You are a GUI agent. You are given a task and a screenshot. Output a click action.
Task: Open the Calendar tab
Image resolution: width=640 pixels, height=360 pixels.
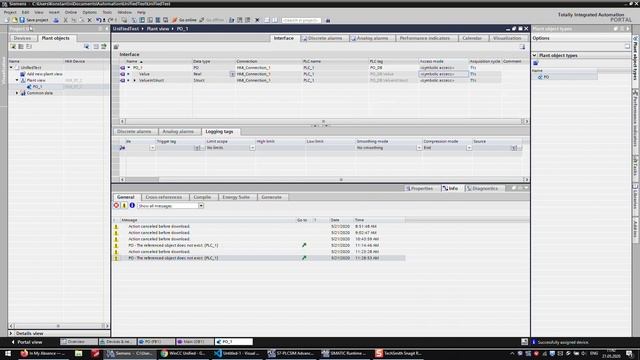click(472, 38)
